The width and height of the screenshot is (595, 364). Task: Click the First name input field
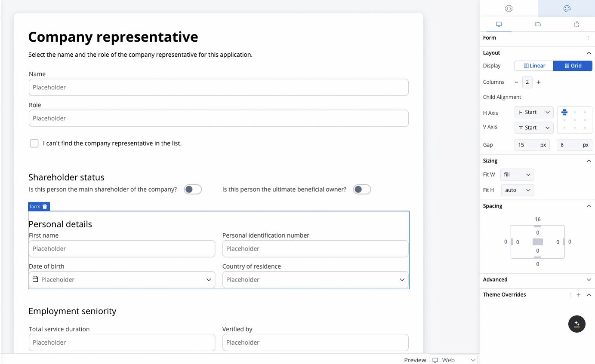pyautogui.click(x=122, y=249)
